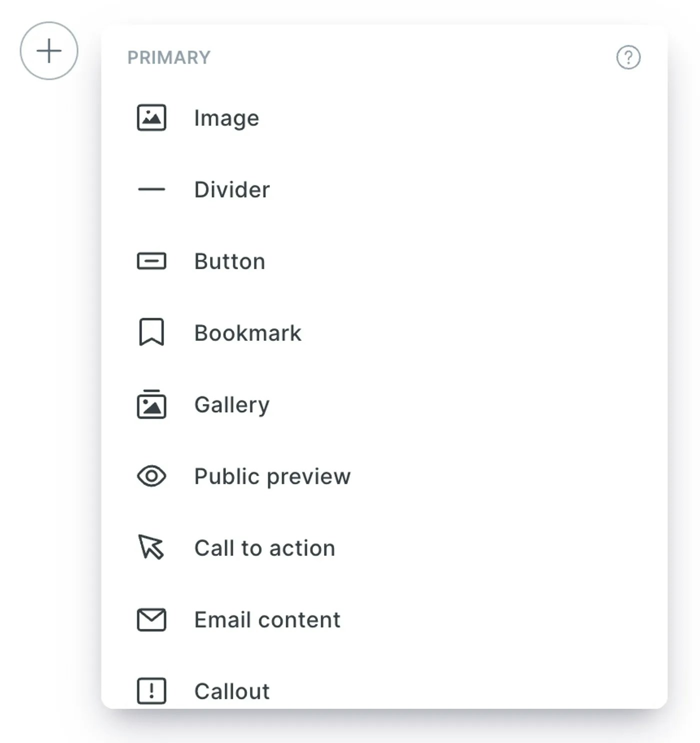700x743 pixels.
Task: Open the help question mark icon
Action: tap(628, 57)
